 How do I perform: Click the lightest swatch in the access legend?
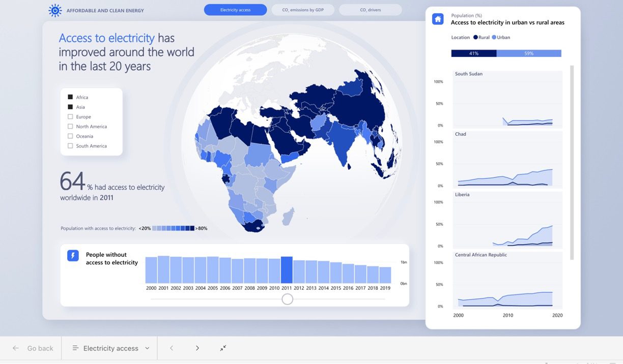pyautogui.click(x=154, y=228)
